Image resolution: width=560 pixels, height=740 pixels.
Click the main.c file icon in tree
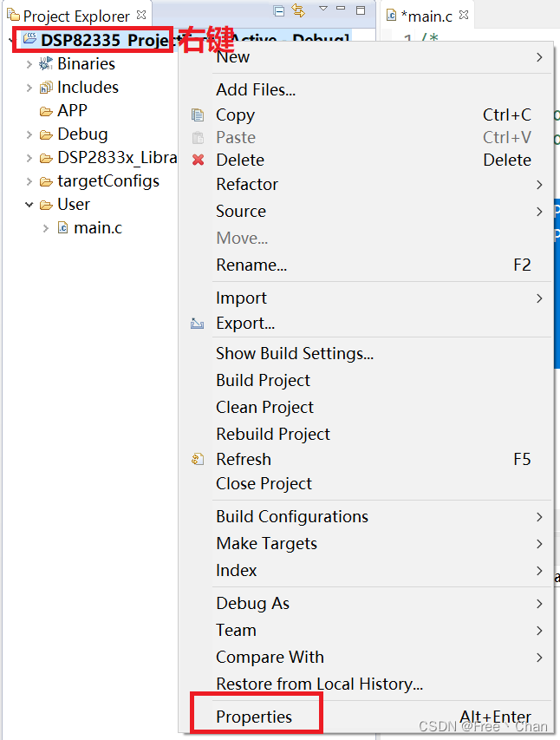coord(62,228)
